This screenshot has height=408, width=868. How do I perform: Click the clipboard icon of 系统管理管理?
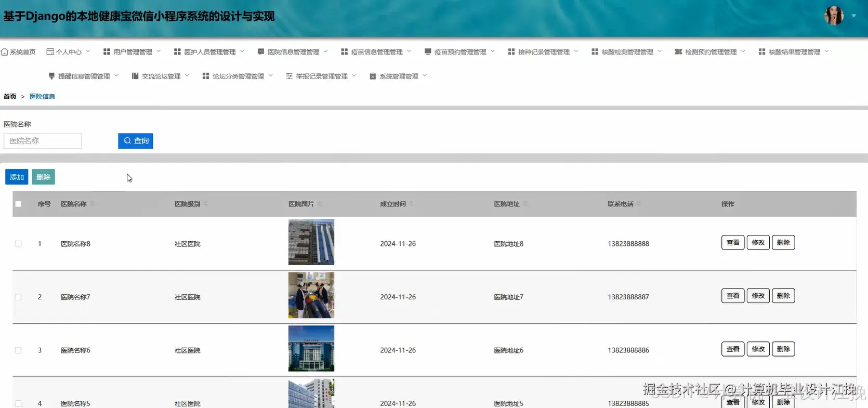[x=373, y=76]
